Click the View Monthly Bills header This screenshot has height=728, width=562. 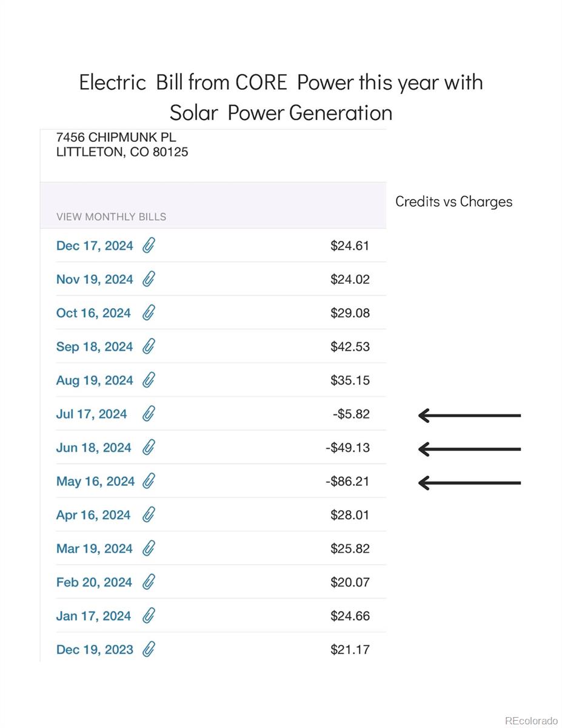[x=111, y=217]
